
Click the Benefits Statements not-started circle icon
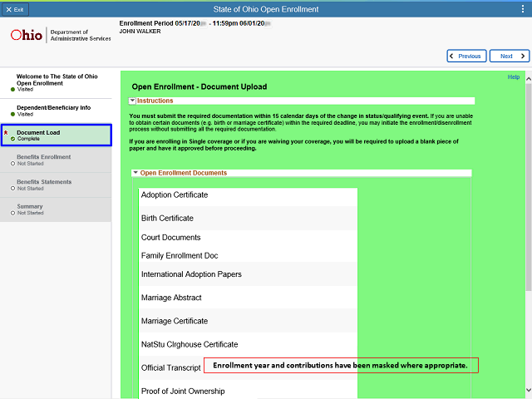tap(13, 189)
